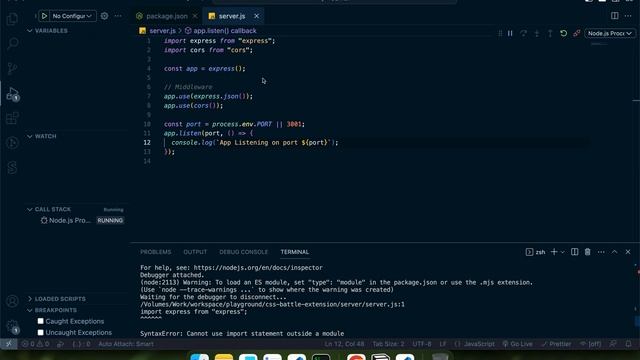640x360 pixels.
Task: Toggle Auto Attach: Smart in status bar
Action: click(x=126, y=344)
